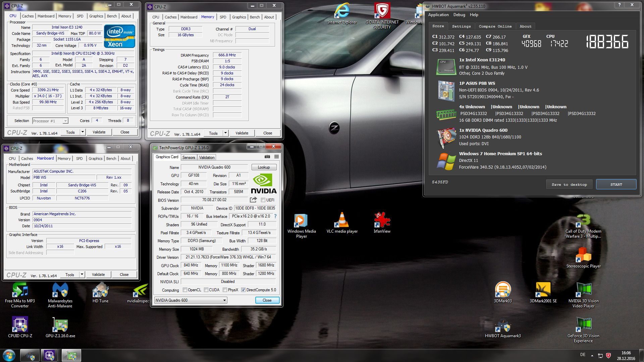Viewport: 644px width, 362px height.
Task: Open NVIDIA 3D Vision Video Player icon
Action: pos(583,295)
